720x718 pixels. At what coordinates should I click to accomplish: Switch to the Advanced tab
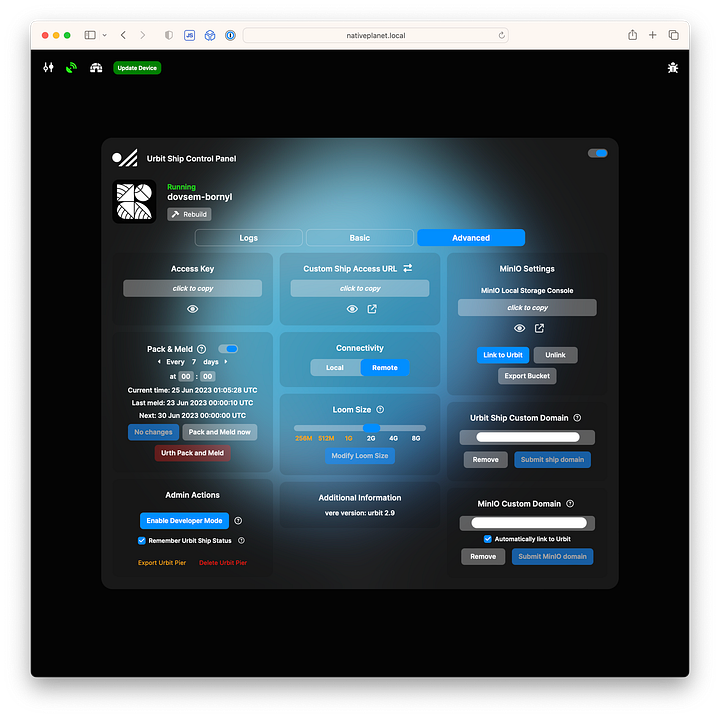[471, 238]
